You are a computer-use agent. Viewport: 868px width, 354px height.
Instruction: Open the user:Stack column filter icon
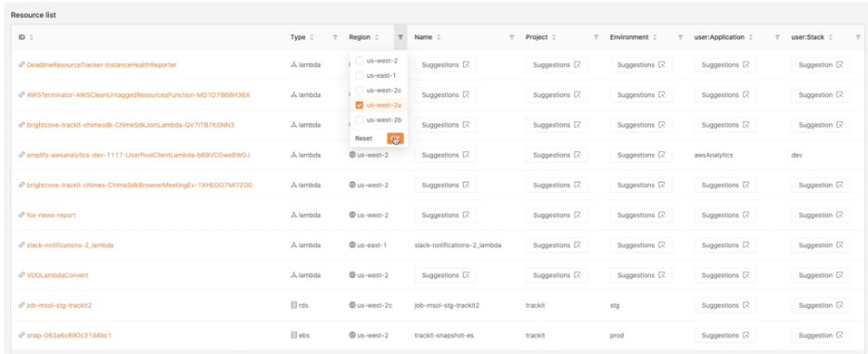(858, 38)
